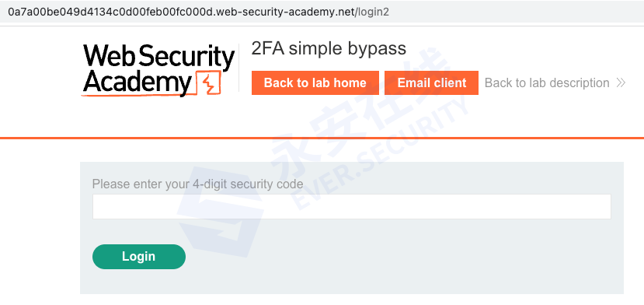Click the security code prompt label
This screenshot has width=644, height=305.
[x=197, y=184]
